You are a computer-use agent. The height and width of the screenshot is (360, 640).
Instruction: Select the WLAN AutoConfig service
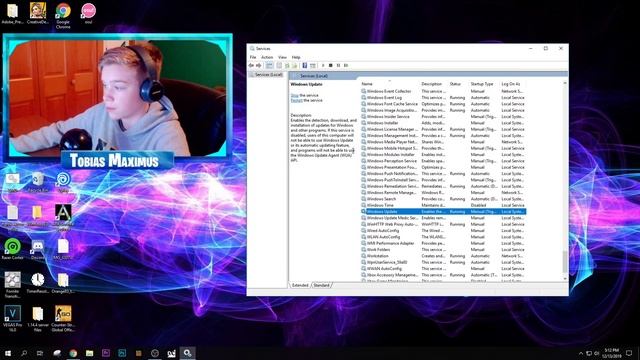point(443,237)
